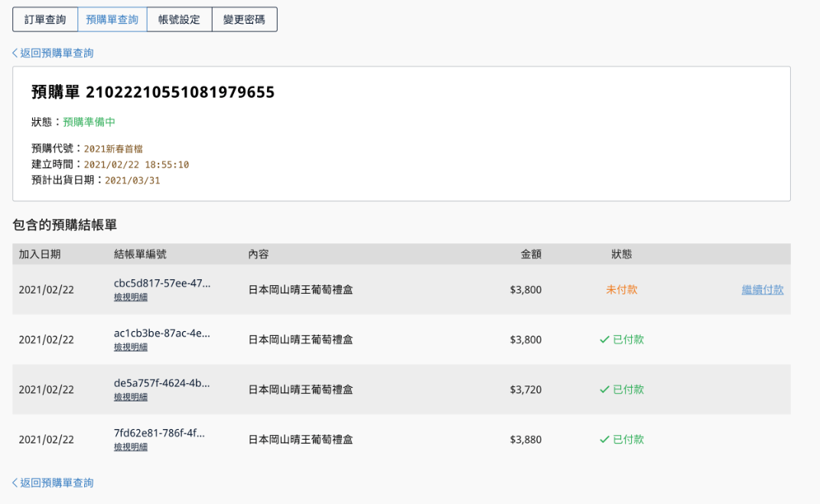
Task: Click the bottom 返回預購單查詢 back link
Action: 53,483
